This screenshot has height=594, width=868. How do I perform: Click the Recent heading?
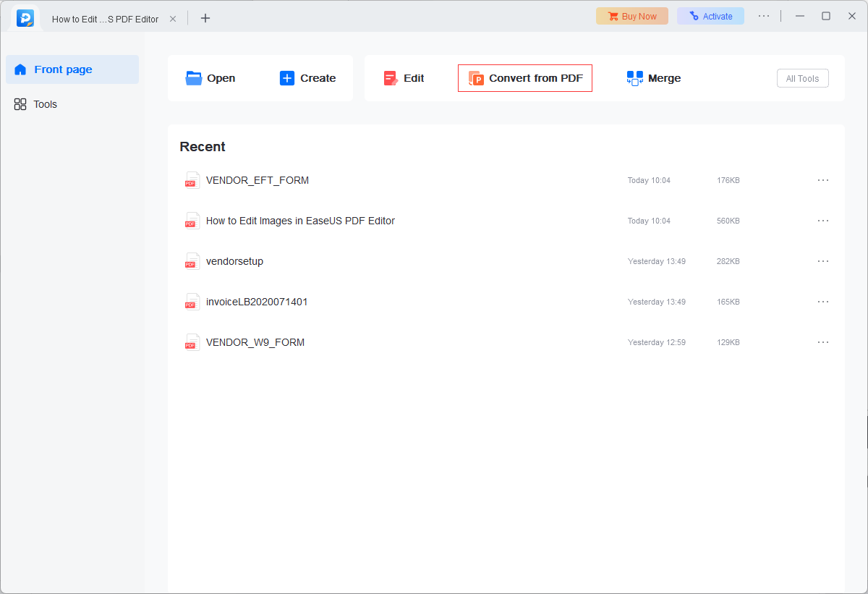point(203,147)
